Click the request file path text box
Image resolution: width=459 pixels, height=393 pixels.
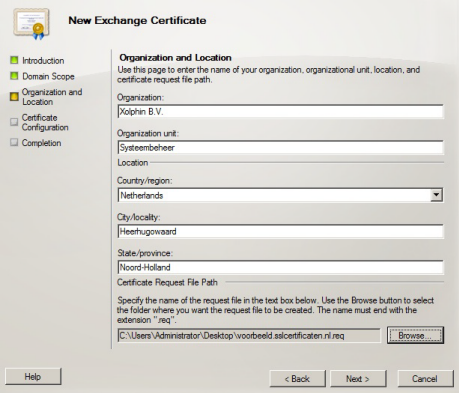[249, 335]
